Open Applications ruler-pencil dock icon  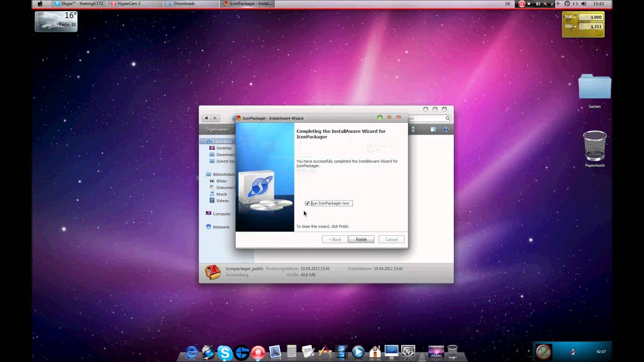pos(325,351)
